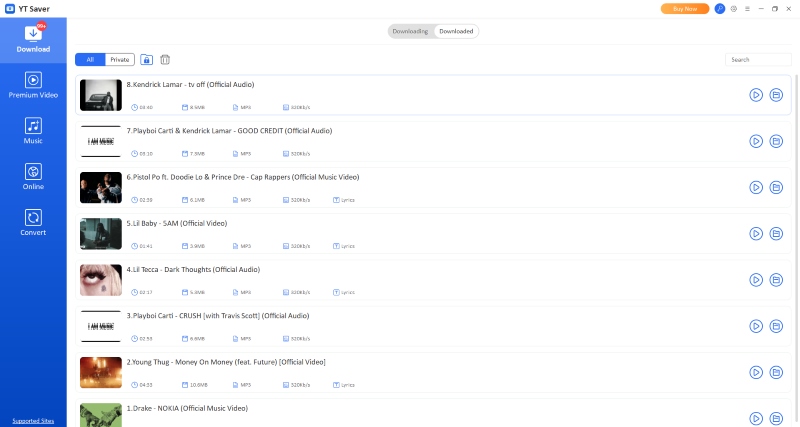Open file location for Money On Money
Image resolution: width=800 pixels, height=427 pixels.
click(x=776, y=372)
